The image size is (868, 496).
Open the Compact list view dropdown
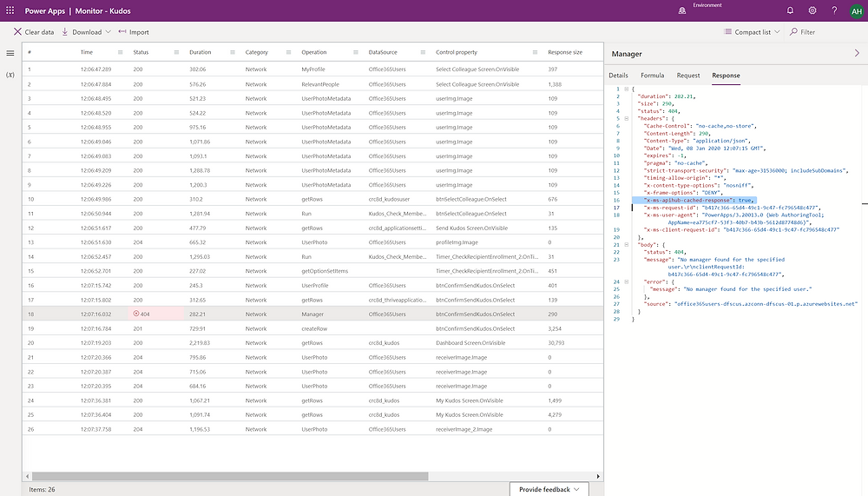752,32
